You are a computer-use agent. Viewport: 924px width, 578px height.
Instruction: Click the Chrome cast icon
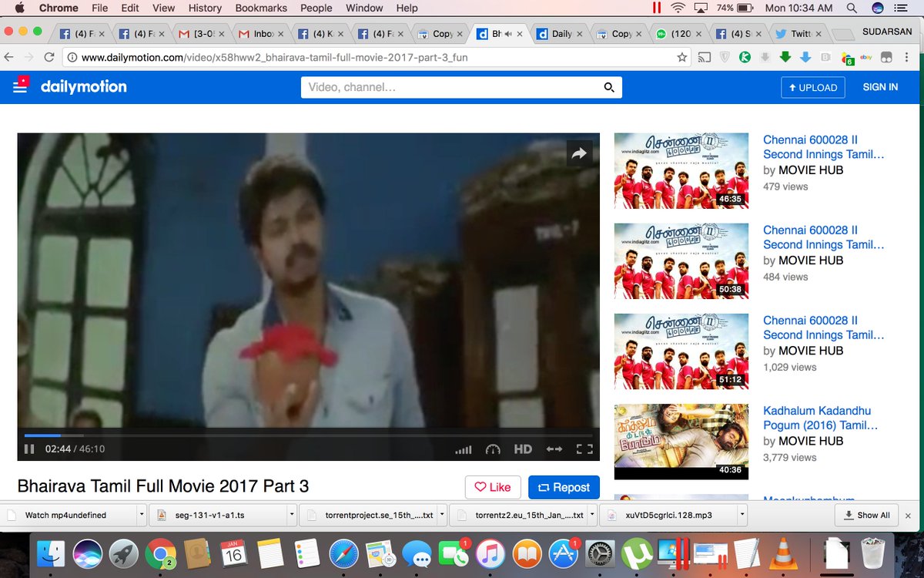click(704, 57)
